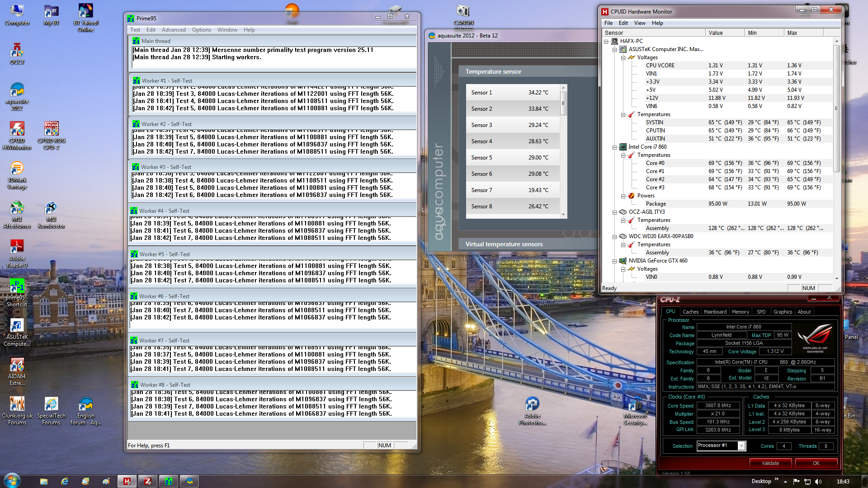Open the My BT desktop shortcut

click(51, 14)
